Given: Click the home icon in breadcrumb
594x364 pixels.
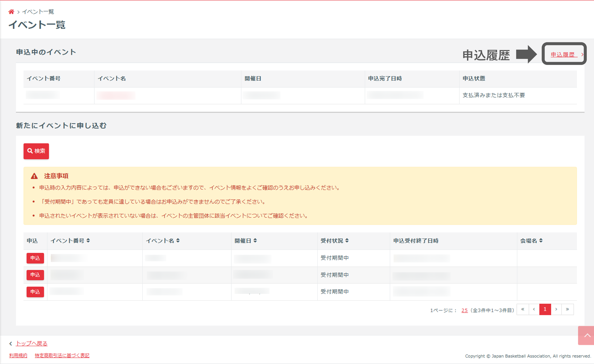Looking at the screenshot, I should [11, 12].
